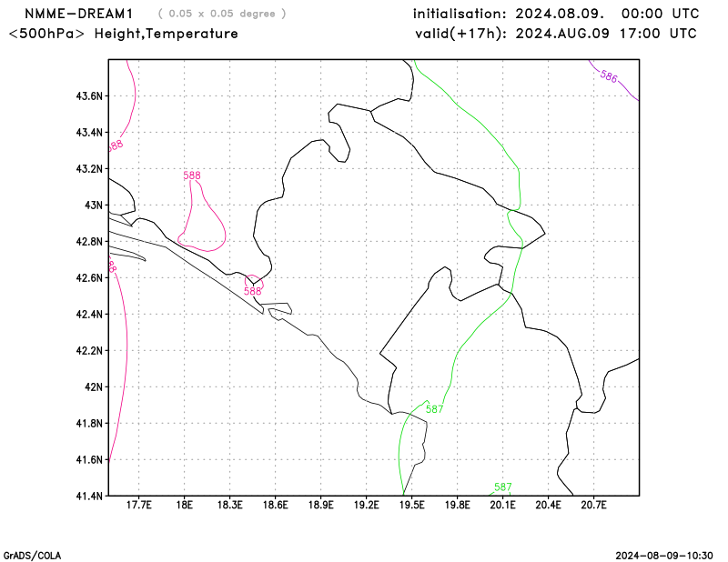This screenshot has height=562, width=728.
Task: Click the purple 586 contour label
Action: (609, 76)
